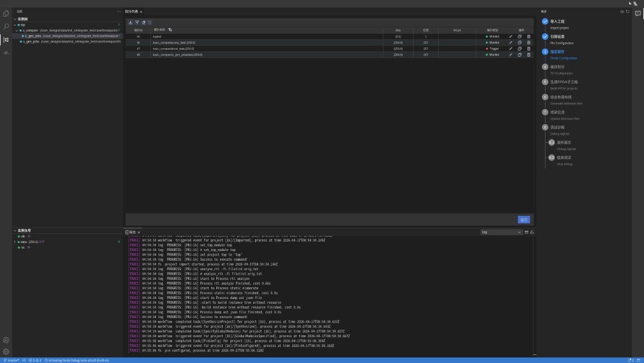Click the Trigger type cell in row 47
This screenshot has height=363, width=644.
[x=492, y=49]
